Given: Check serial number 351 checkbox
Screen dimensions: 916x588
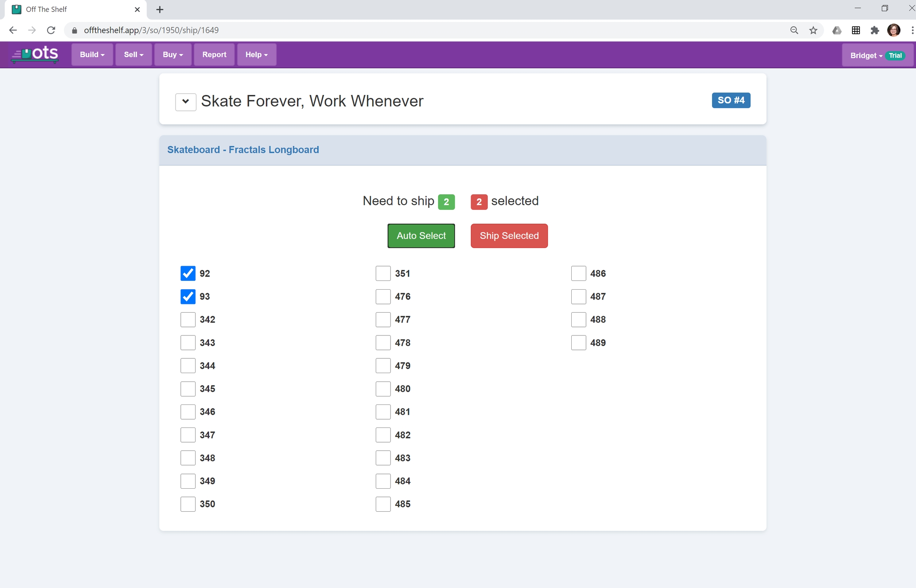Looking at the screenshot, I should pos(383,273).
